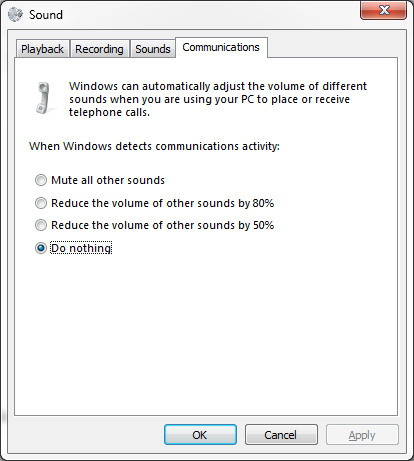Image resolution: width=414 pixels, height=461 pixels.
Task: Pick the reduce volume by 50% radio circle
Action: (41, 225)
